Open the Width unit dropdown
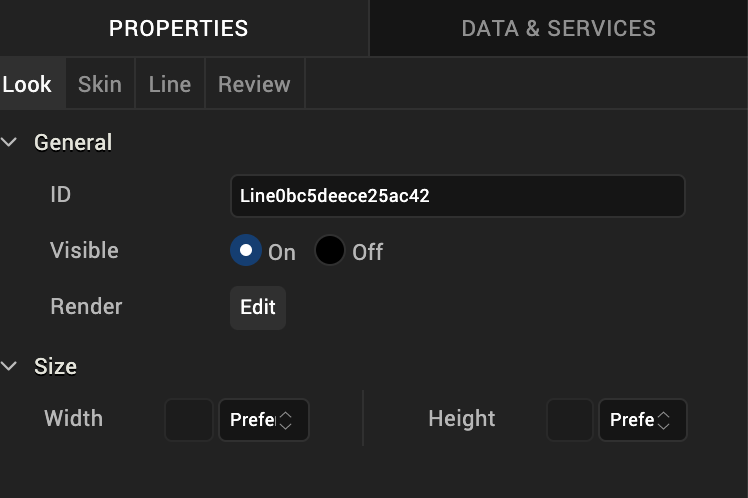 point(263,420)
